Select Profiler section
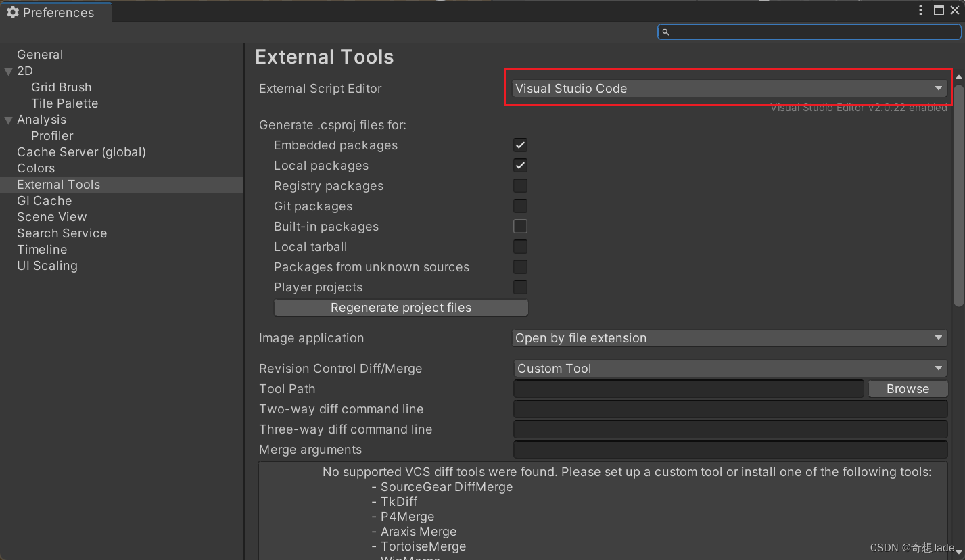965x560 pixels. [52, 136]
